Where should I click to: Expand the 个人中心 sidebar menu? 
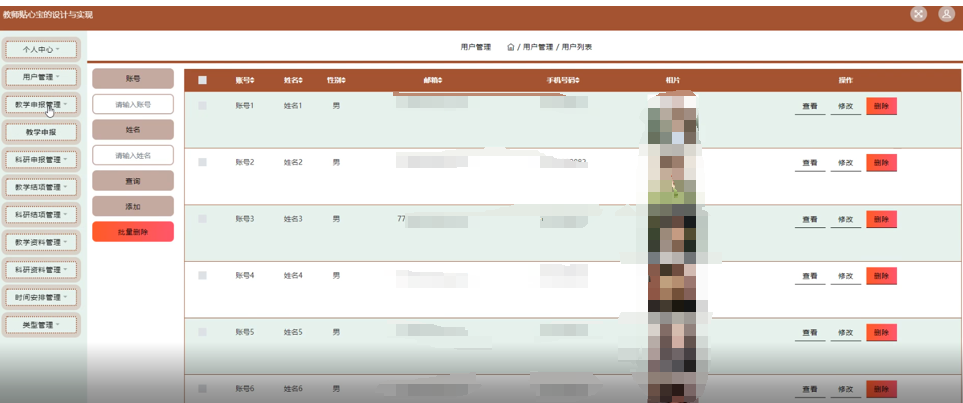click(41, 49)
